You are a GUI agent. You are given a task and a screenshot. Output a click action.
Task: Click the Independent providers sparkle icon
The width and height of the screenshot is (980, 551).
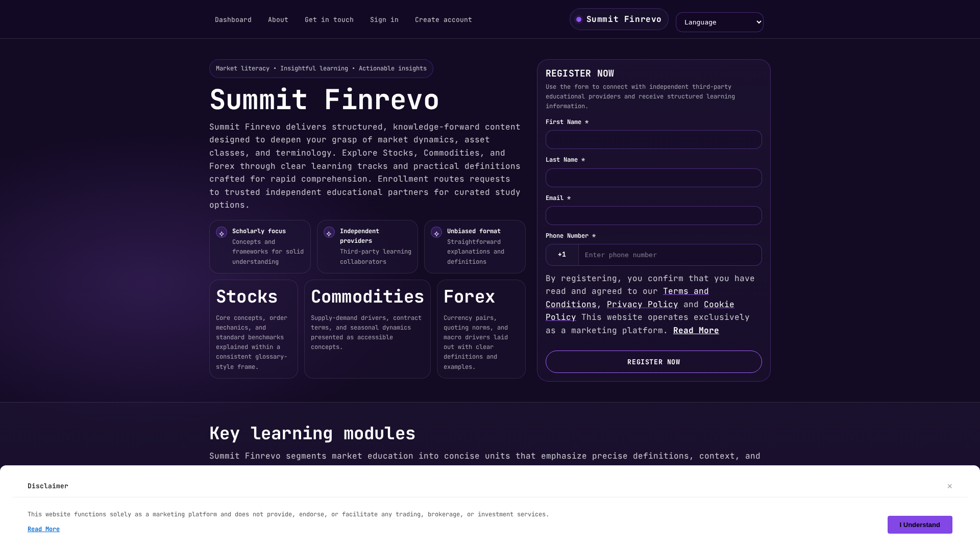(x=329, y=233)
